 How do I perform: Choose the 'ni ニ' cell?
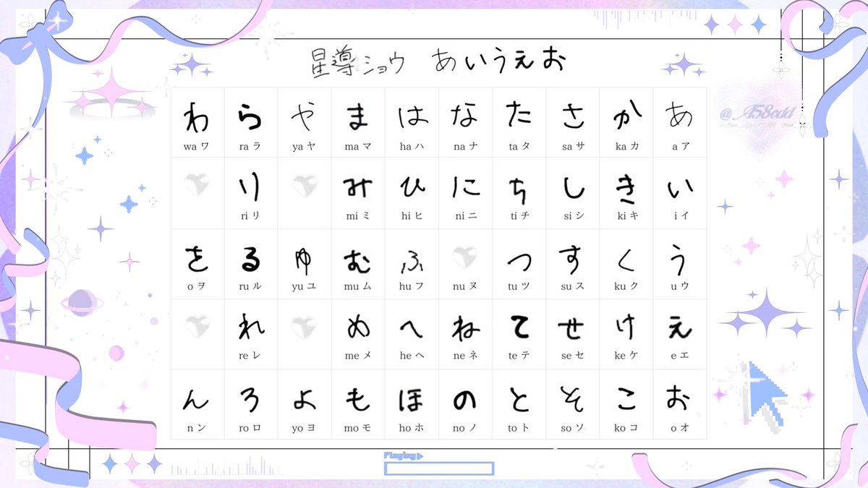point(465,193)
